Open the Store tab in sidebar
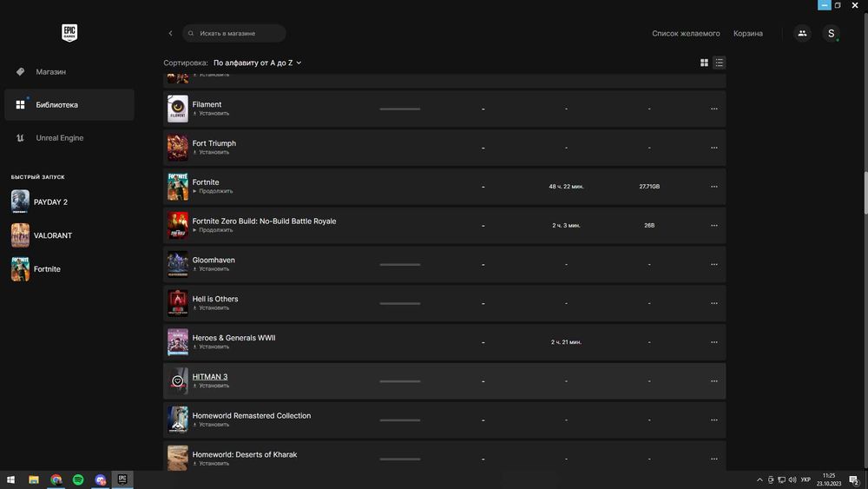868x489 pixels. (x=50, y=72)
